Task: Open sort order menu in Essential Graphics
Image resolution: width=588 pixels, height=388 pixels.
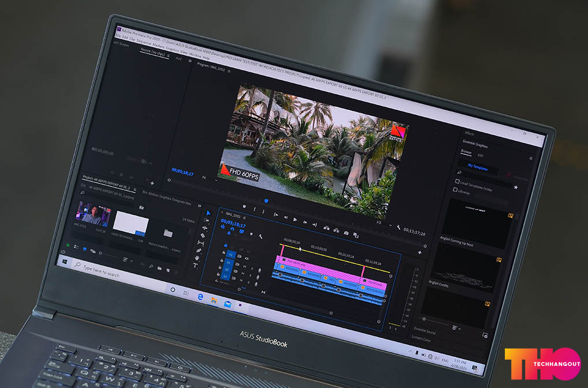Action: (456, 328)
